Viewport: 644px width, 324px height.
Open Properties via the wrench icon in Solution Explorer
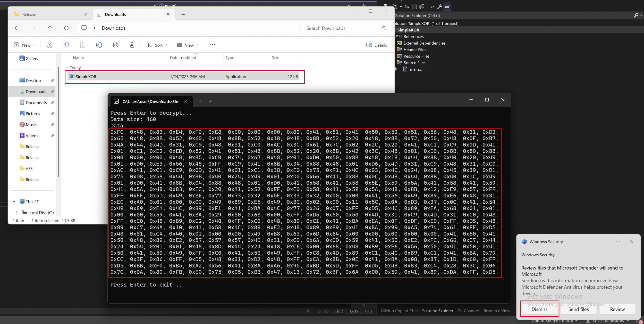pos(439,6)
